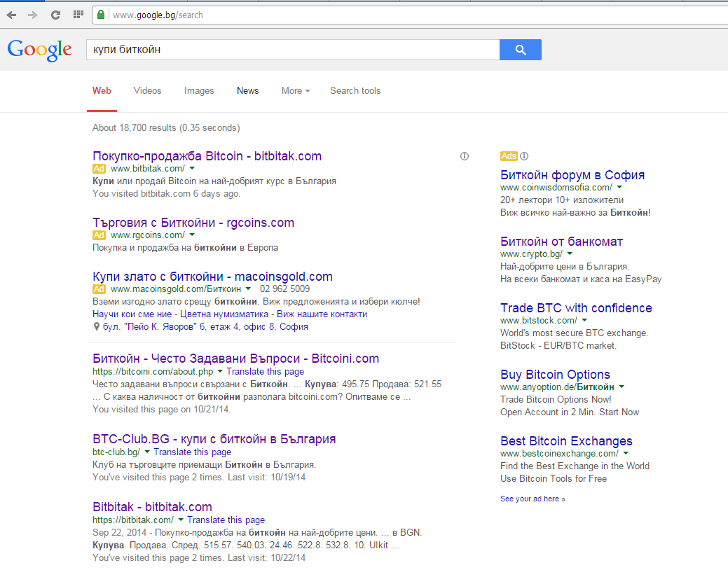
Task: Click the yellow Ads label in sidebar
Action: click(x=509, y=156)
